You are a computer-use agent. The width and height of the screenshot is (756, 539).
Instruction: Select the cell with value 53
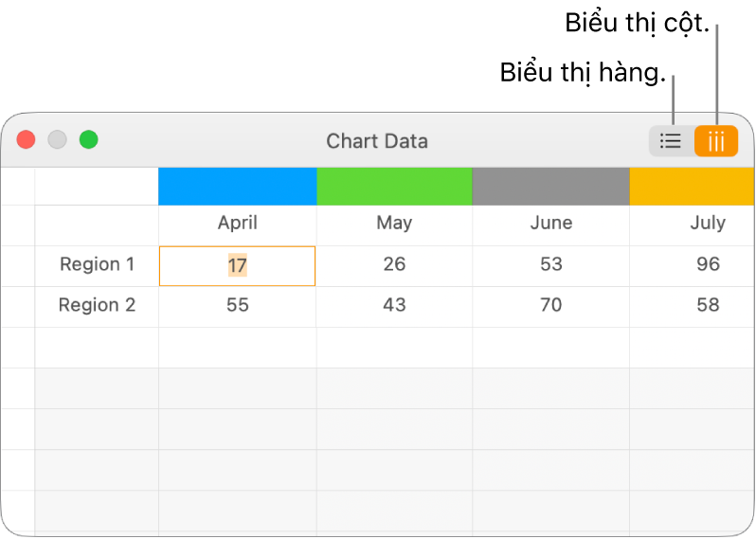tap(550, 265)
